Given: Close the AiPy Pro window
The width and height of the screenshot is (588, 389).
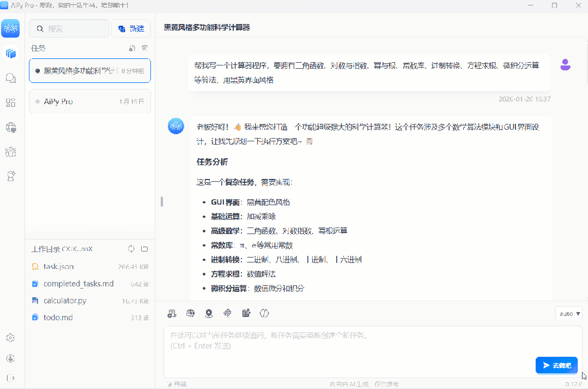Looking at the screenshot, I should click(x=578, y=5).
